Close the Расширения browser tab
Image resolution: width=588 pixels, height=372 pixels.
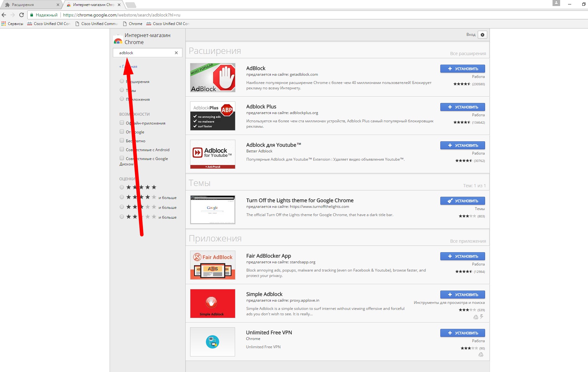coord(58,5)
